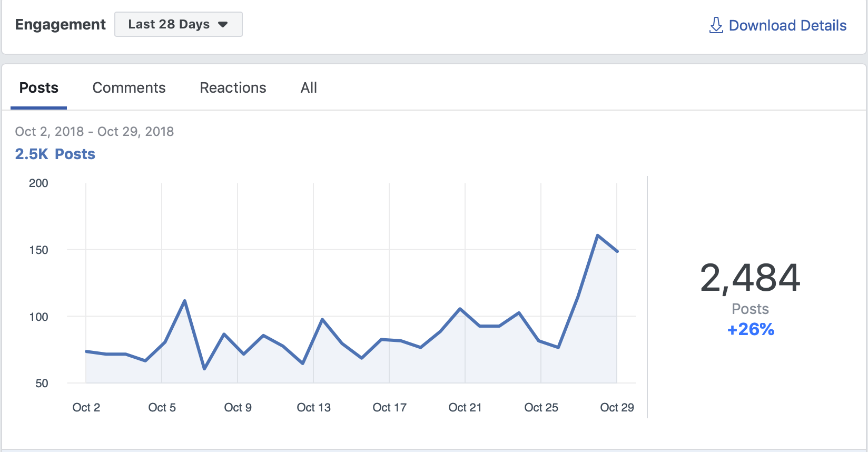Switch to the Posts tab
The image size is (868, 452).
tap(38, 87)
